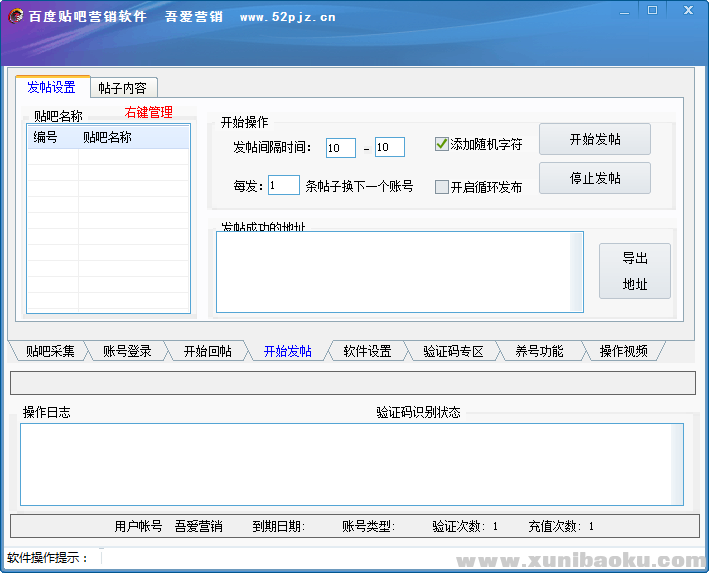The image size is (709, 573).
Task: Select the 发帖设置 tab
Action: 52,88
